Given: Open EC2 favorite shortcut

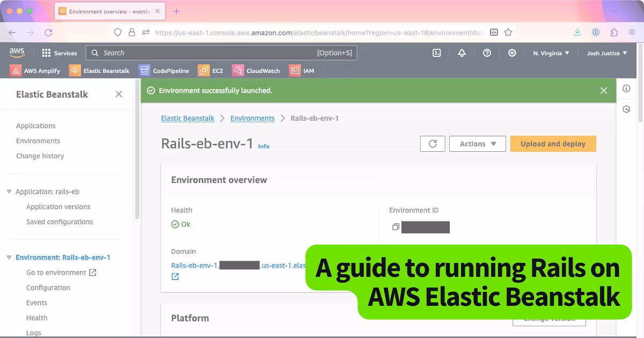Looking at the screenshot, I should [210, 70].
